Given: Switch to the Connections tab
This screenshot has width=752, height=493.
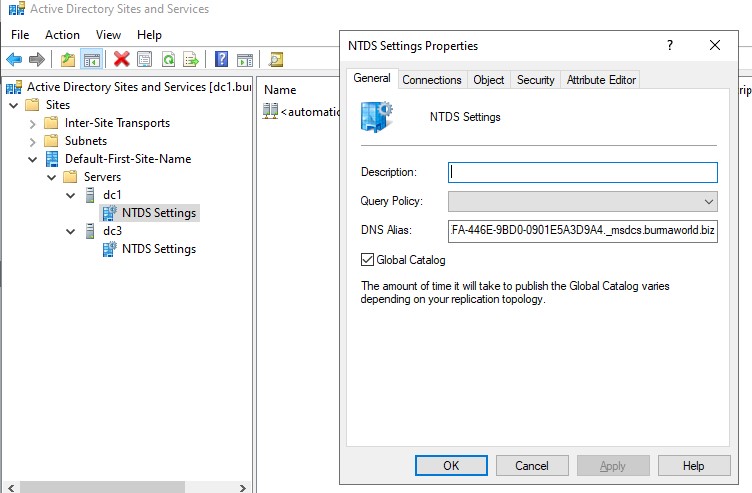Looking at the screenshot, I should point(432,80).
